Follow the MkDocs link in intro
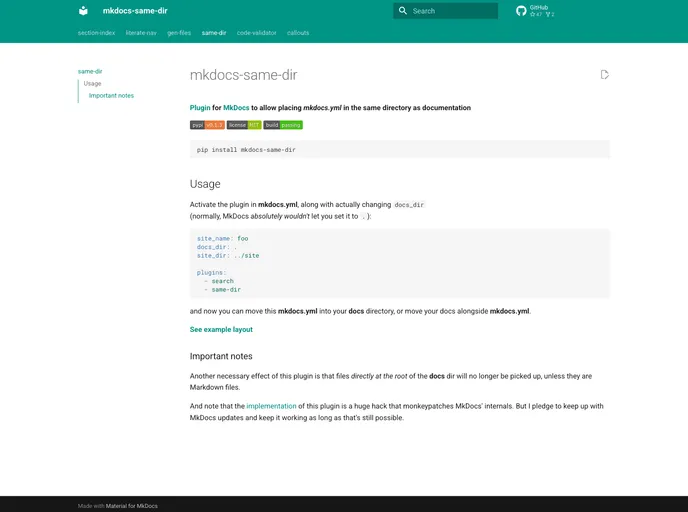 click(x=236, y=107)
